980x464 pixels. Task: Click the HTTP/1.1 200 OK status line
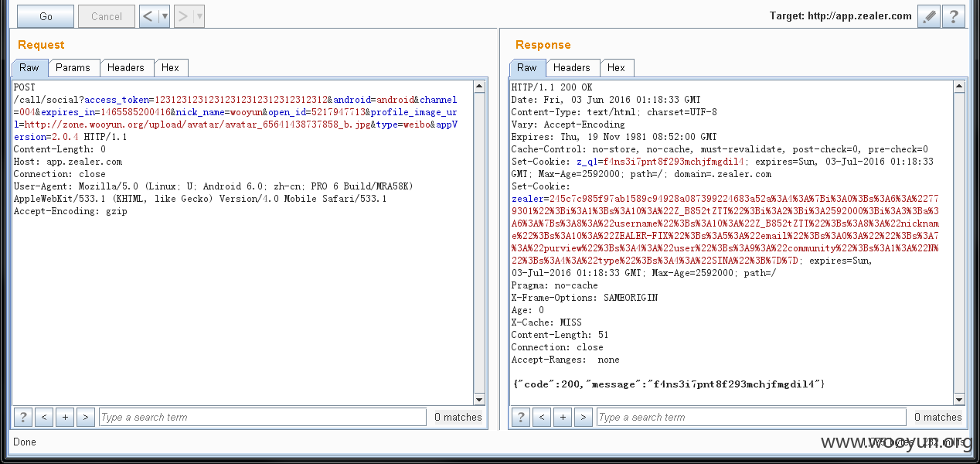pyautogui.click(x=552, y=87)
